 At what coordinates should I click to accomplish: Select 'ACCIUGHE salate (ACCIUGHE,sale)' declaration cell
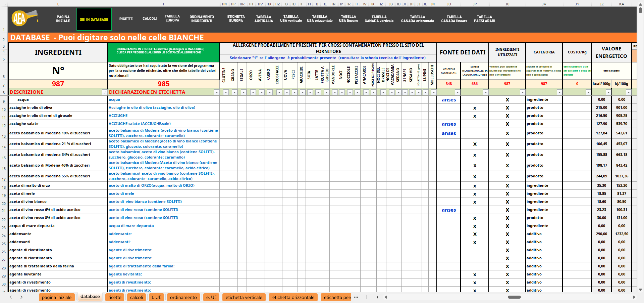coord(164,124)
